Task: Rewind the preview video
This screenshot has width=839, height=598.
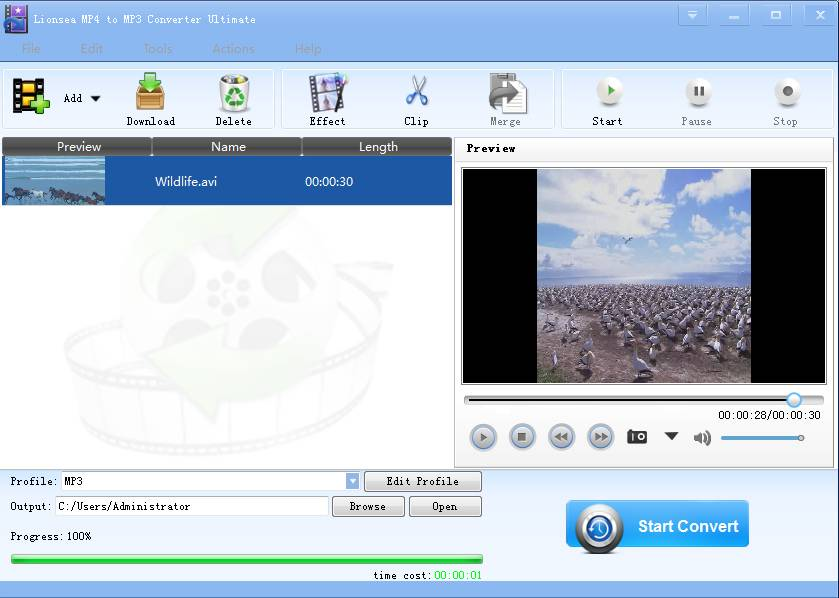Action: 561,437
